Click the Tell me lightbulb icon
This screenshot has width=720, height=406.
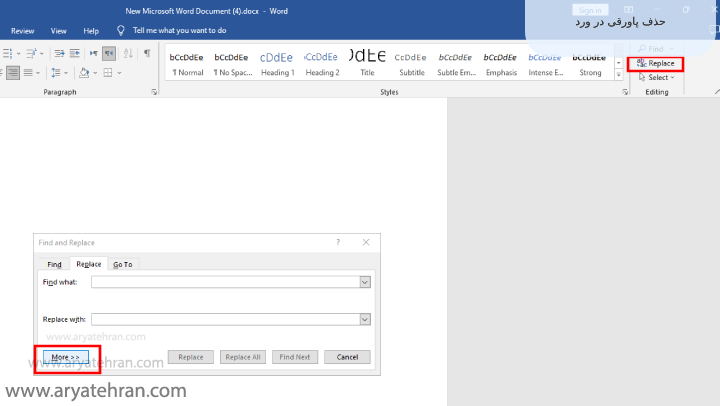pyautogui.click(x=121, y=30)
